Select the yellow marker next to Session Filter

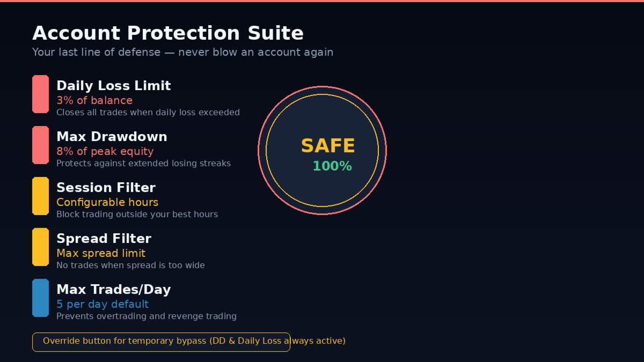(x=40, y=196)
